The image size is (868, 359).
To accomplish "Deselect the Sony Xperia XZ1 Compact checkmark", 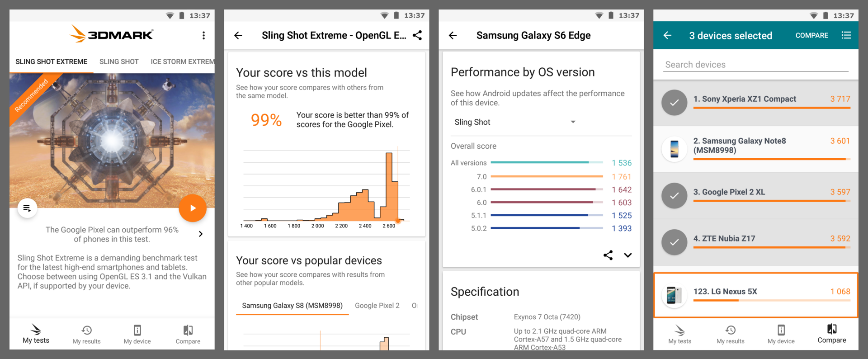I will click(x=674, y=103).
